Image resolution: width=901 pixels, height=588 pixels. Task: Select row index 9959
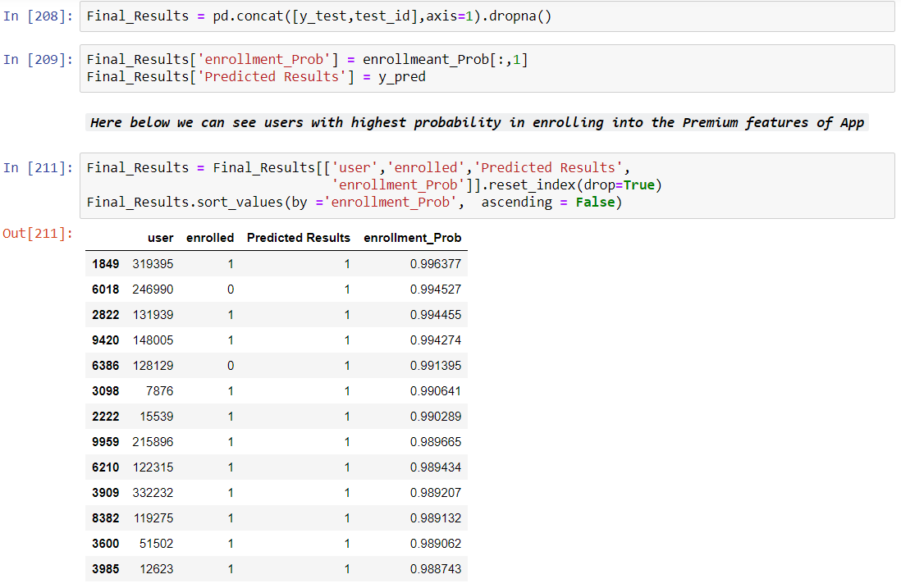pyautogui.click(x=106, y=442)
